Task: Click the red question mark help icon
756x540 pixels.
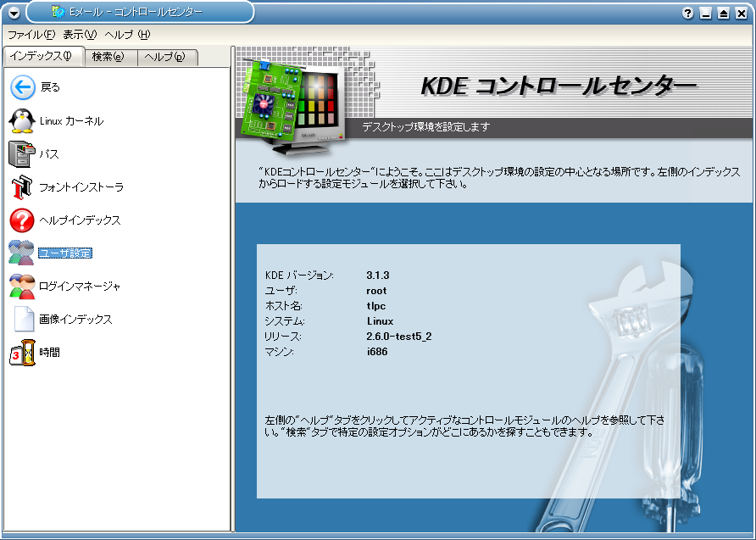Action: click(x=22, y=220)
